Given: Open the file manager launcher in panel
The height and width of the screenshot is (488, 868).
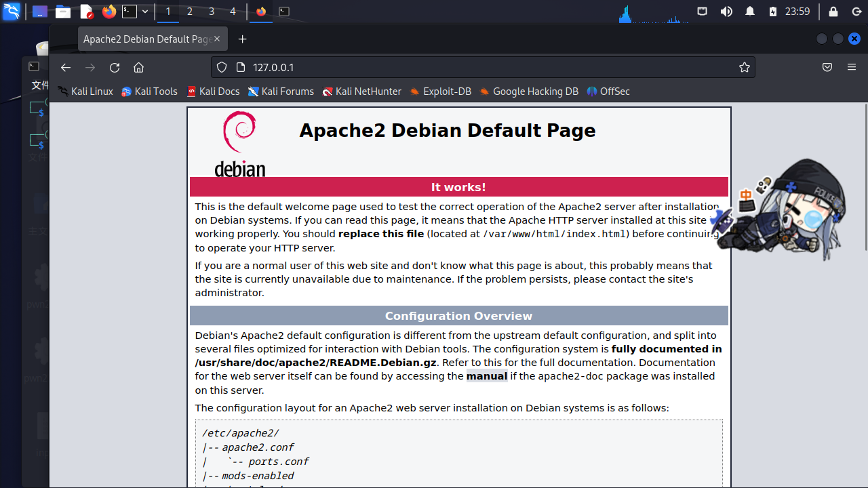Looking at the screenshot, I should 63,12.
